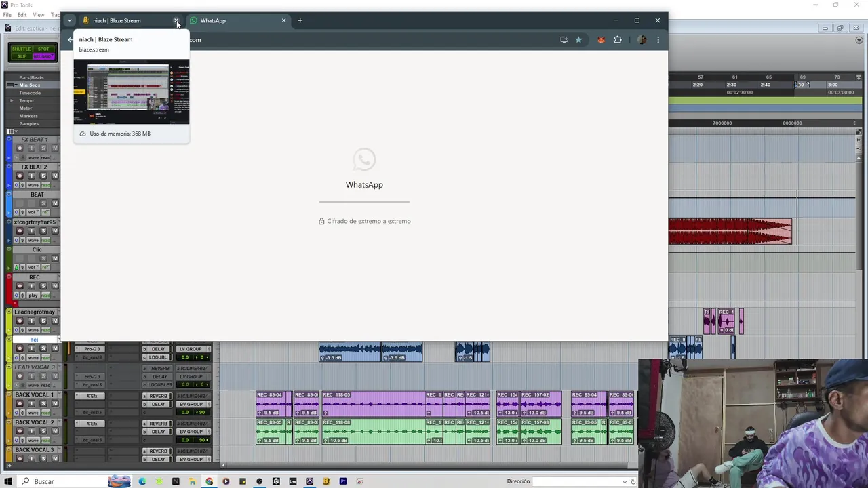Open BV GROUP output selector on BACK VOCAL 1

(193, 404)
